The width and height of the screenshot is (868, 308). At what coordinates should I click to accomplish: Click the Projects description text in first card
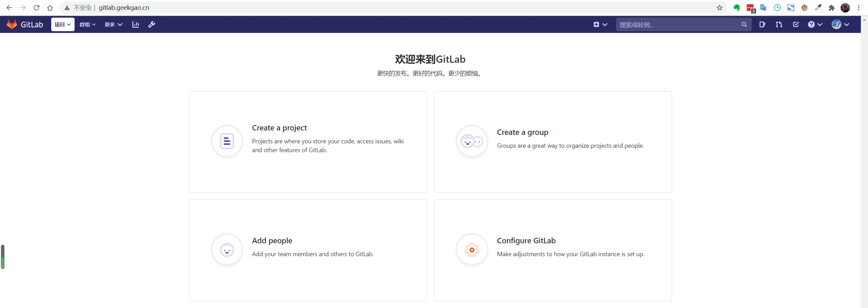tap(328, 146)
